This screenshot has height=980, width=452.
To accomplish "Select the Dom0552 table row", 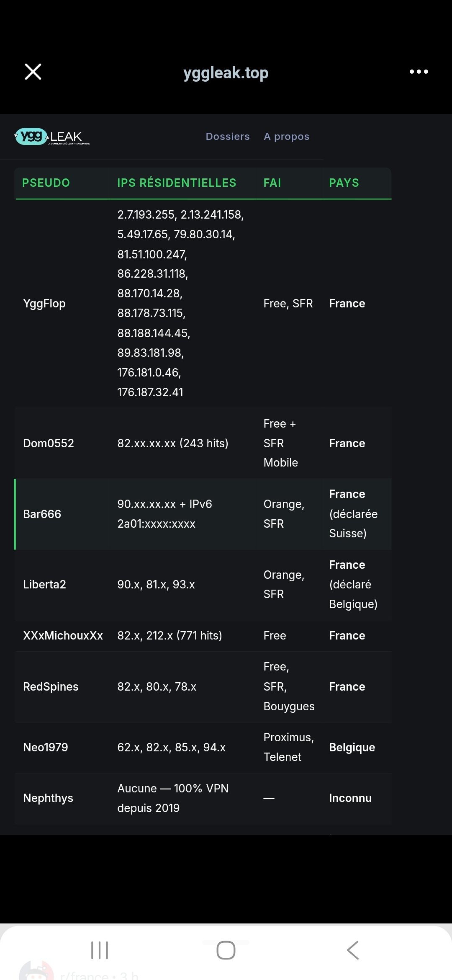I will [49, 443].
